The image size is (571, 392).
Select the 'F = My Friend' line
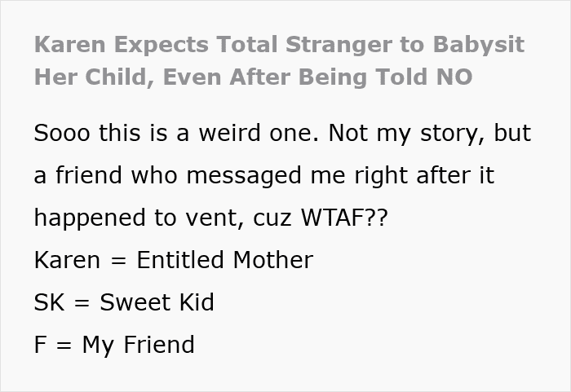coord(114,345)
